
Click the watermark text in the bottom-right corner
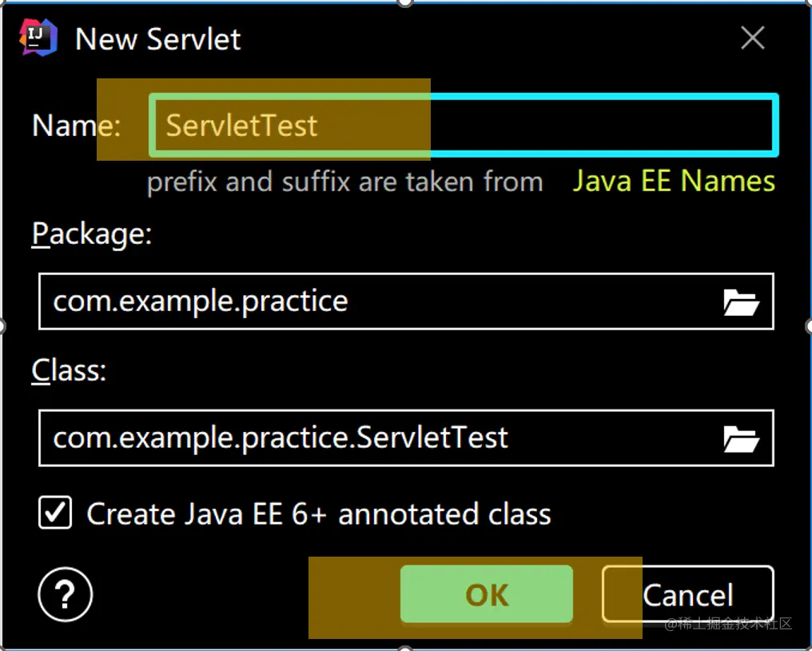[727, 623]
